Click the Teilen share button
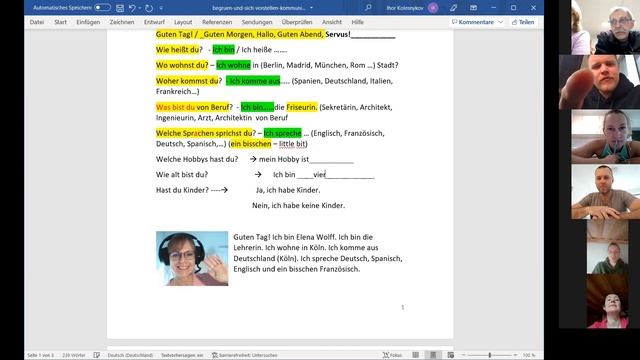The image size is (640, 360). coord(523,22)
